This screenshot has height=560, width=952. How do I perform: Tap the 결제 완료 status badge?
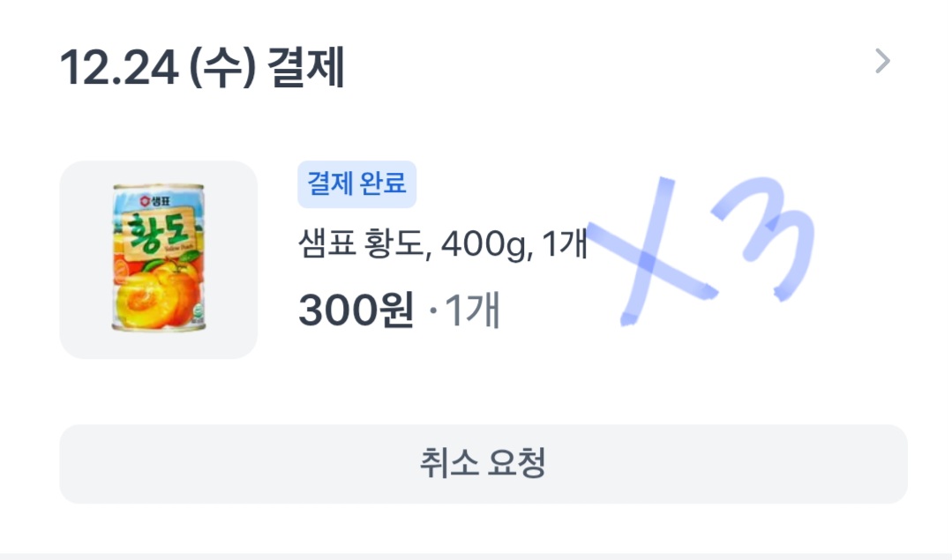click(x=356, y=183)
